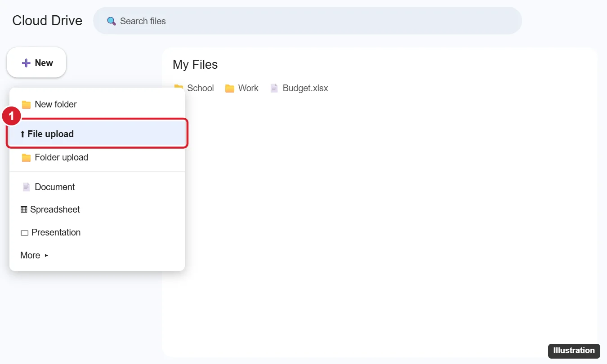Focus the Search files field

[x=308, y=21]
